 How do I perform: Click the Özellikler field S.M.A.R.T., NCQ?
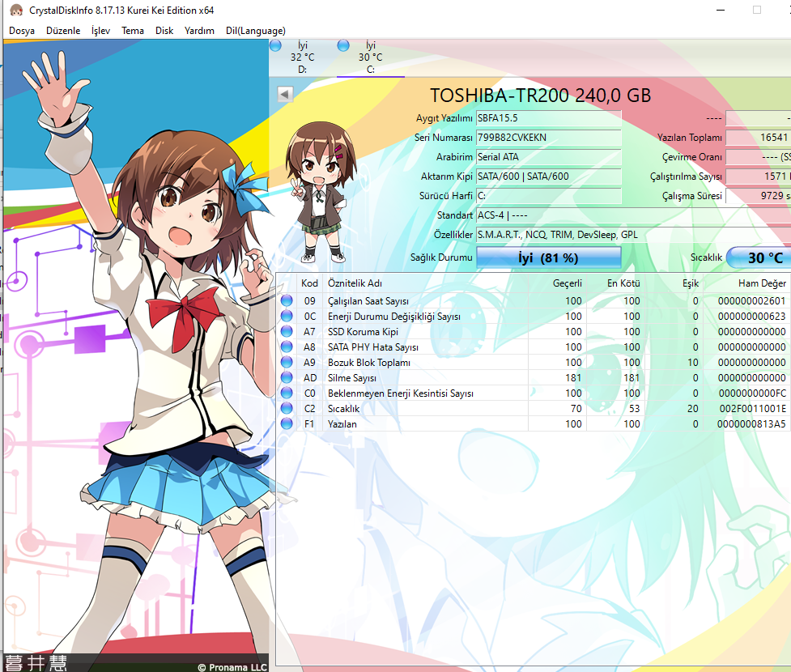coord(633,235)
